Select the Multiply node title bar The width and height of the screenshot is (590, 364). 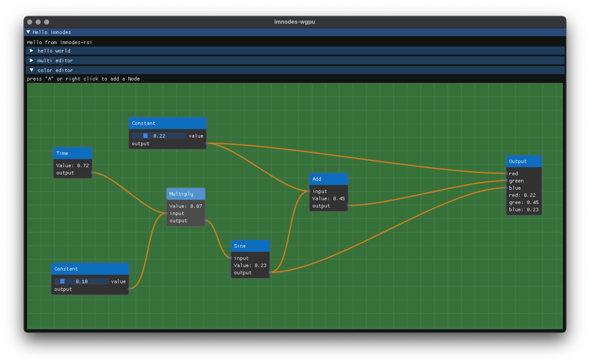[186, 194]
